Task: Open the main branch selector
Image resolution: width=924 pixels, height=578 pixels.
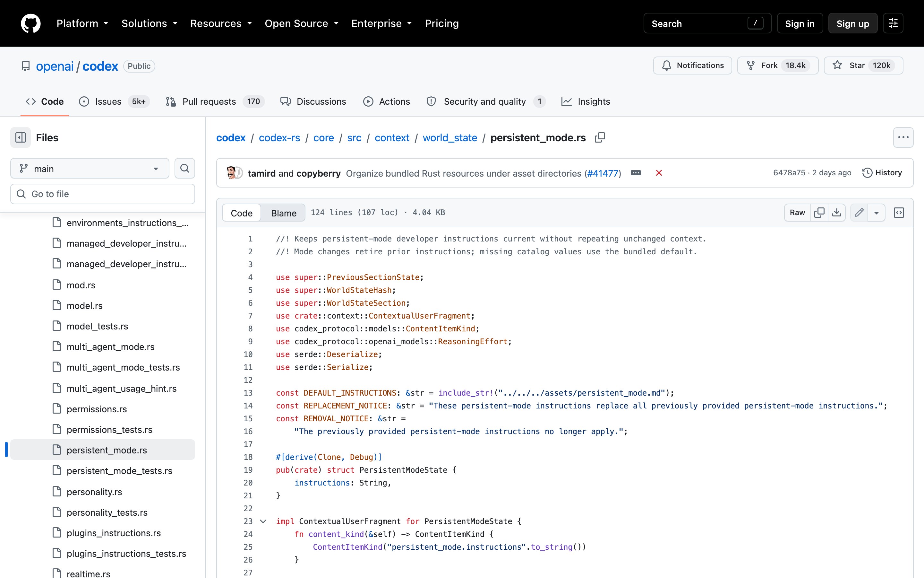Action: tap(90, 169)
